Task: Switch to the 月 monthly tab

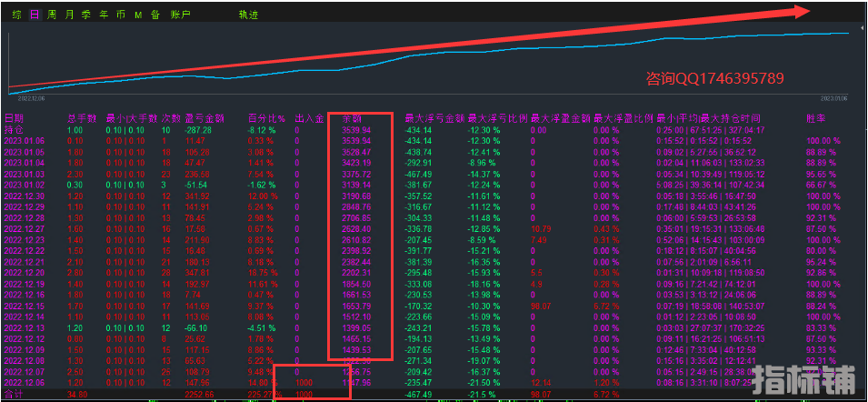Action: (69, 15)
